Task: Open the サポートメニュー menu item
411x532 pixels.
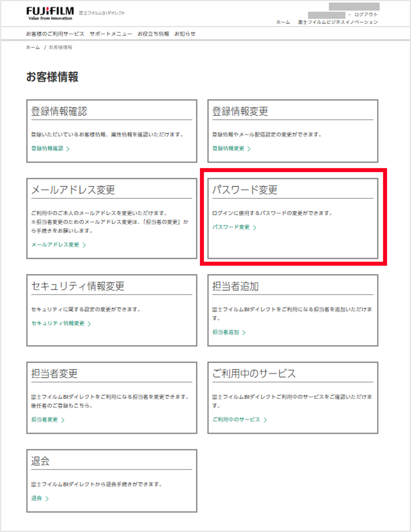Action: pyautogui.click(x=111, y=34)
